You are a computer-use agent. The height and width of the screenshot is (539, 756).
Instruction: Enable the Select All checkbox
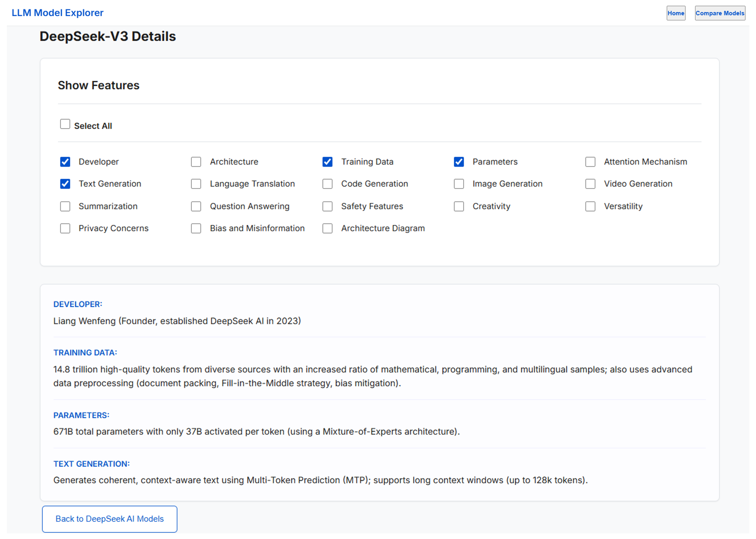tap(65, 124)
